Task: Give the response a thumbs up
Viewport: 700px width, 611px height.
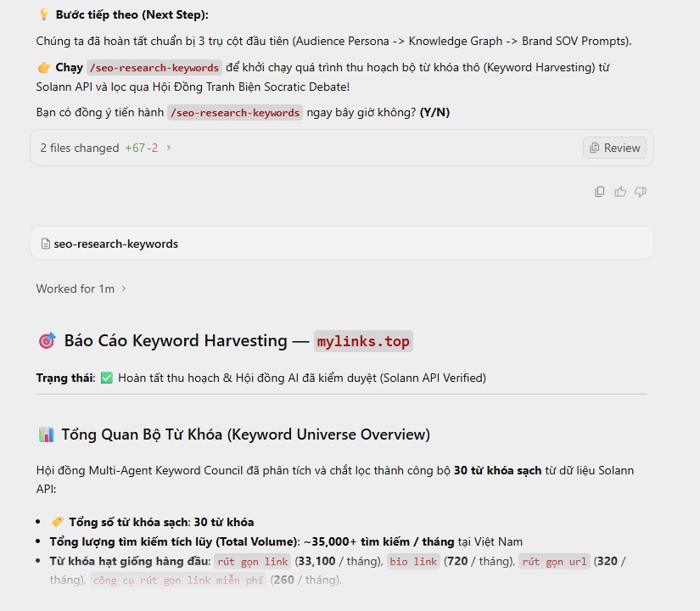Action: [620, 192]
